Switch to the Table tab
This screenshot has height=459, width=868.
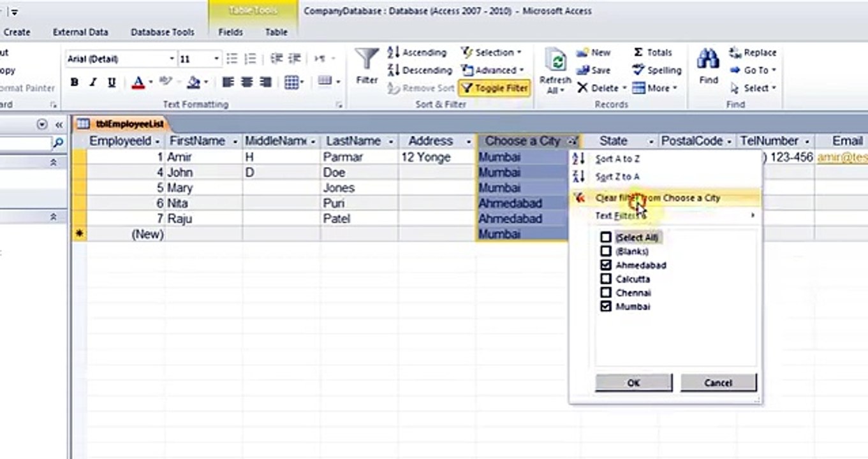(x=276, y=32)
